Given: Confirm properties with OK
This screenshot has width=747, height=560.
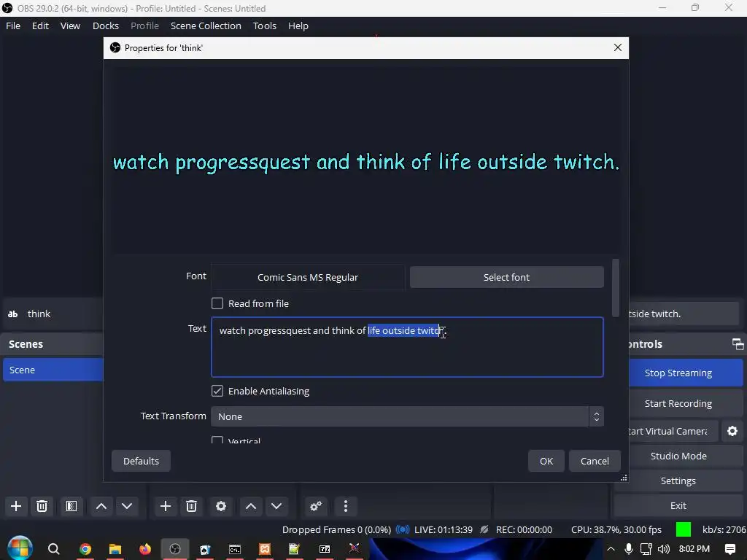Looking at the screenshot, I should (x=546, y=461).
